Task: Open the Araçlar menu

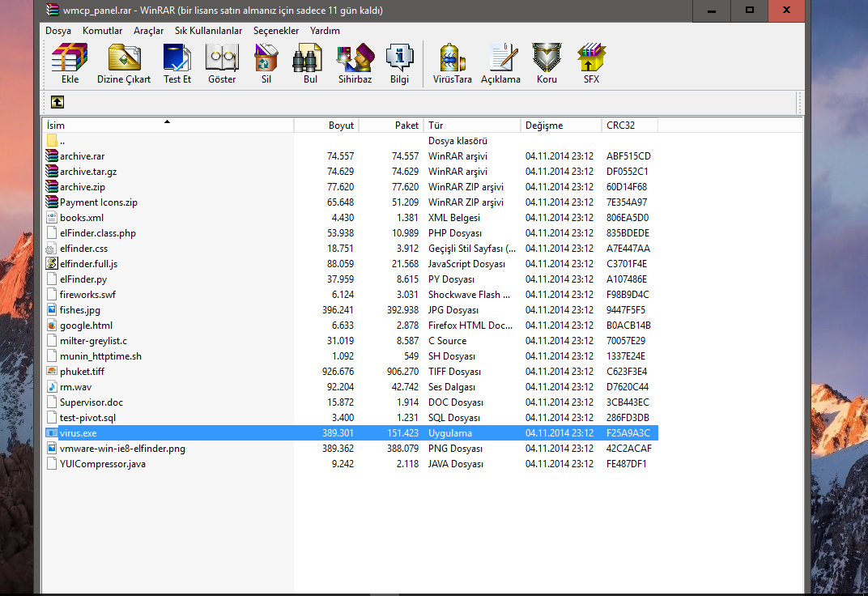Action: (148, 31)
